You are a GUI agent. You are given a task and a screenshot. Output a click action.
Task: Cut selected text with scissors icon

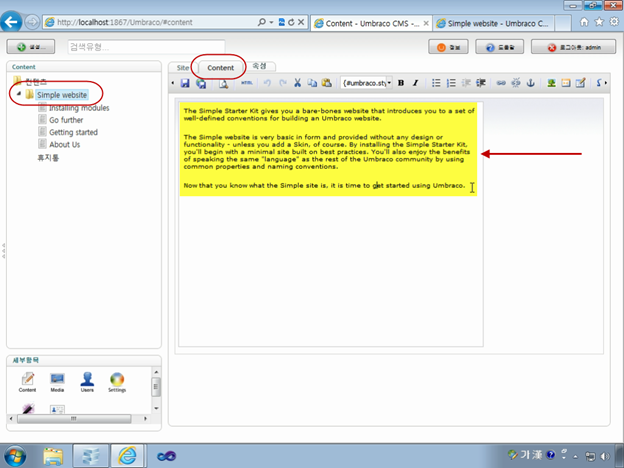tap(297, 83)
